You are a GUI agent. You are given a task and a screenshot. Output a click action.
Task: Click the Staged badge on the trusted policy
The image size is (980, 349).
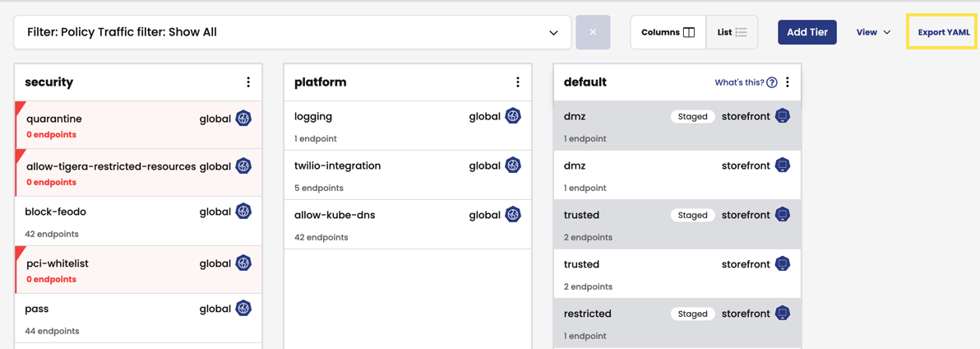tap(692, 215)
